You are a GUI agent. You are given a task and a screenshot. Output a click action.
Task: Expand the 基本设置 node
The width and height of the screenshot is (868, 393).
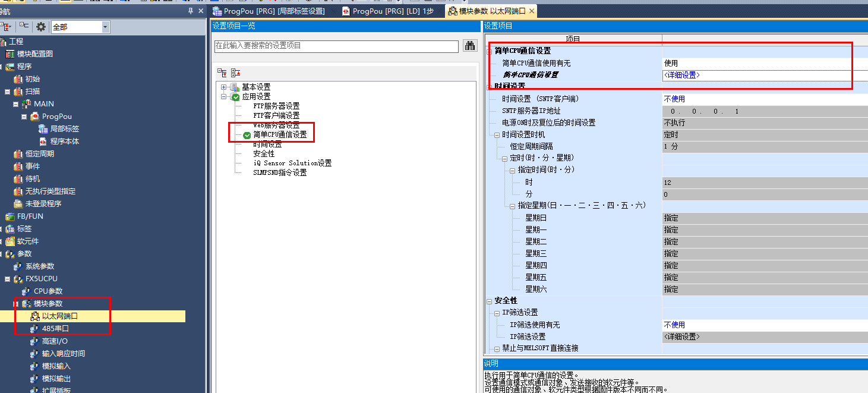(224, 87)
